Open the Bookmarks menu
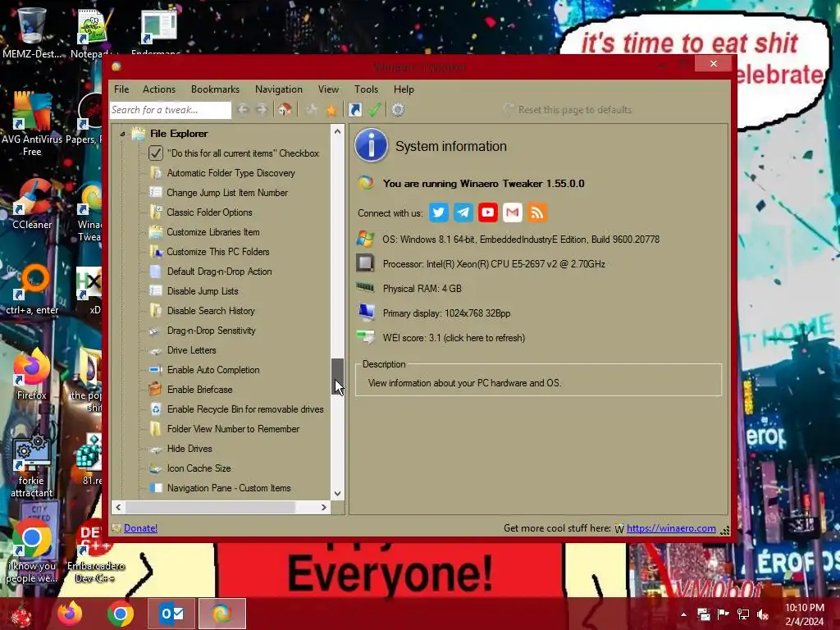 click(216, 89)
